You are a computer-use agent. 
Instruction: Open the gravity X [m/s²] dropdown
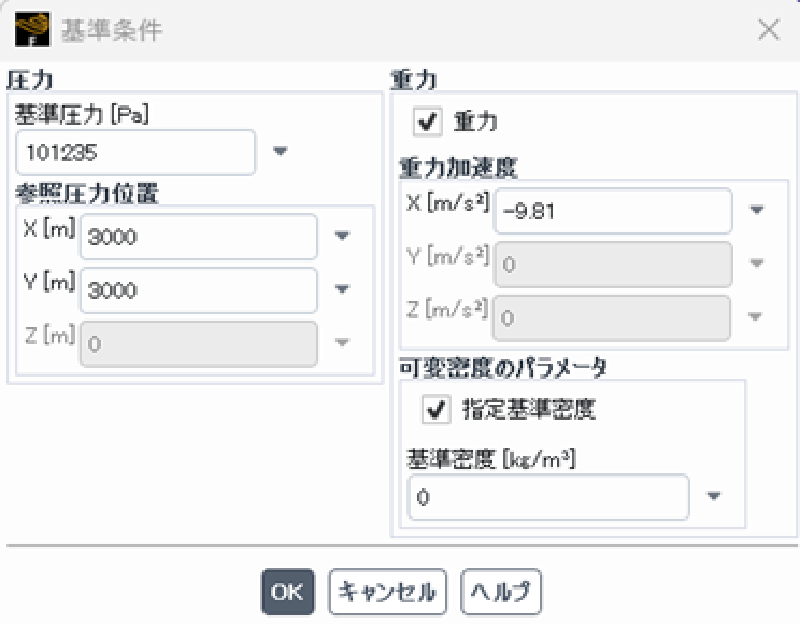coord(754,210)
